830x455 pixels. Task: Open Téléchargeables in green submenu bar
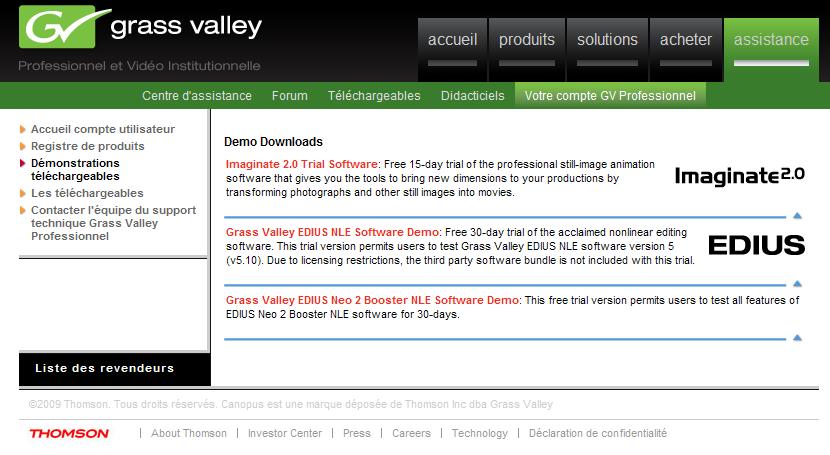(374, 96)
